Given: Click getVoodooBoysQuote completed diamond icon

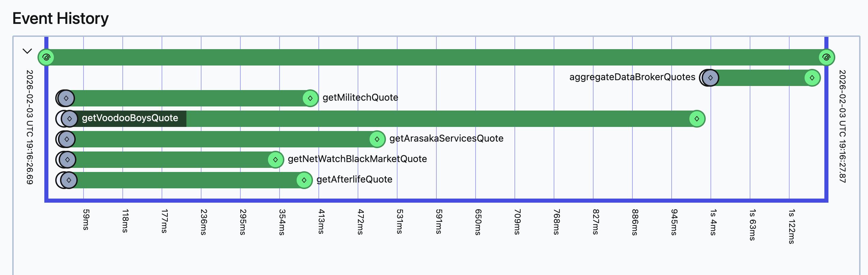Looking at the screenshot, I should click(x=697, y=119).
